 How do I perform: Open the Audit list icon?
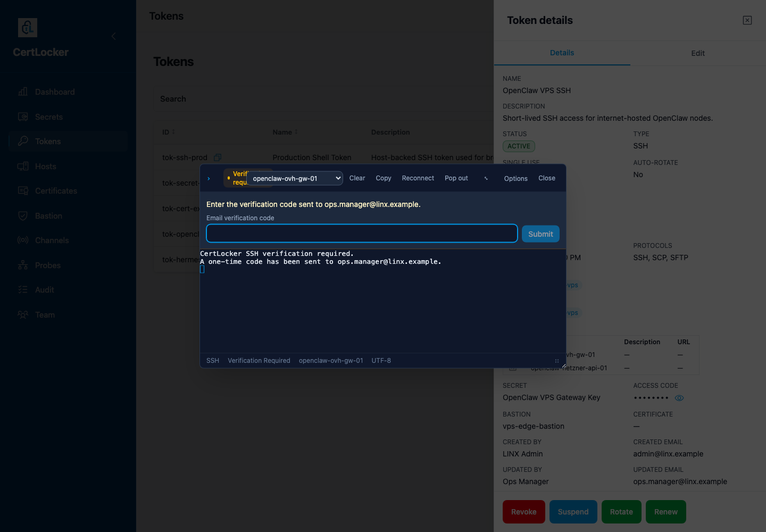23,289
